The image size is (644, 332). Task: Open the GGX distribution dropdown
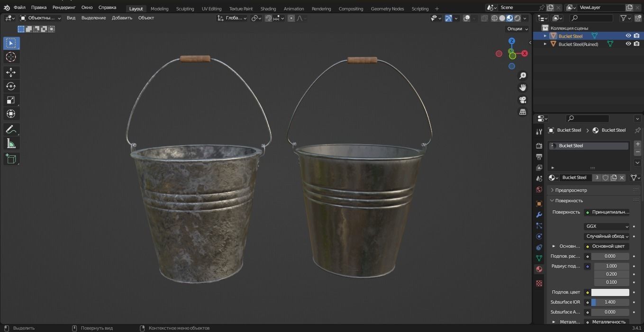point(607,226)
